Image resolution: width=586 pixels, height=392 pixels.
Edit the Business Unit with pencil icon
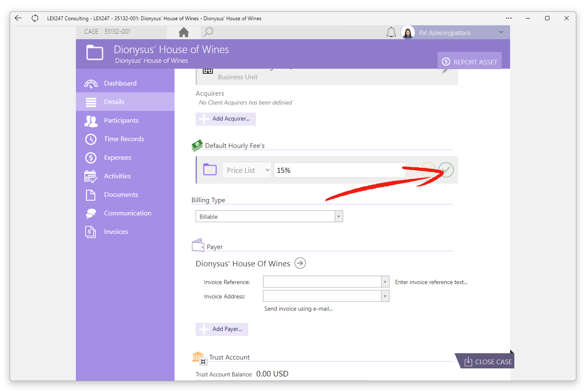click(x=445, y=72)
